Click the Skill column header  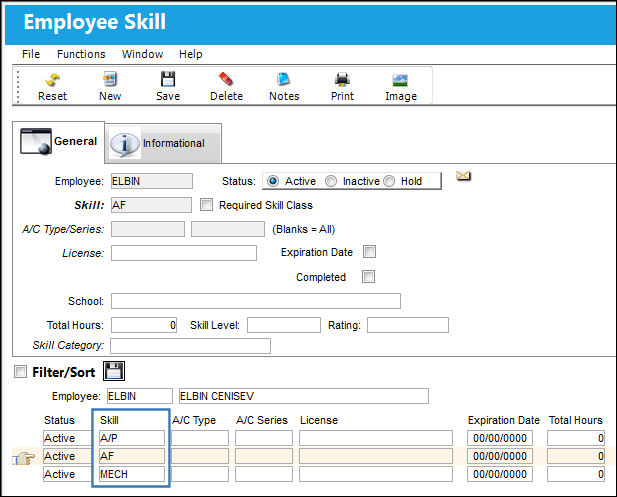(x=109, y=420)
